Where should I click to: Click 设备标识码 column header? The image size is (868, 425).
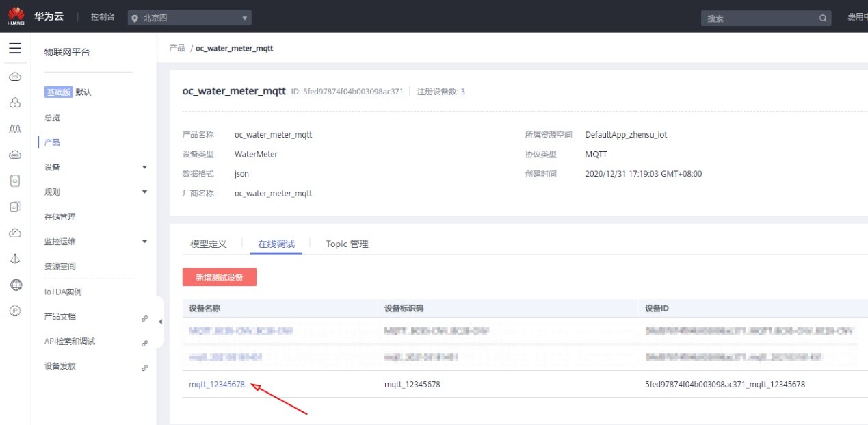click(404, 309)
